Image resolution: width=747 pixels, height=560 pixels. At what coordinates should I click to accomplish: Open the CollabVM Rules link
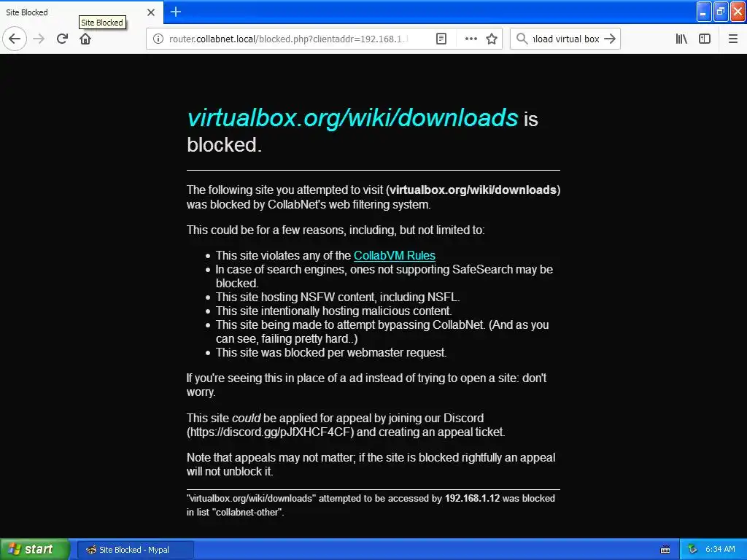pos(395,256)
